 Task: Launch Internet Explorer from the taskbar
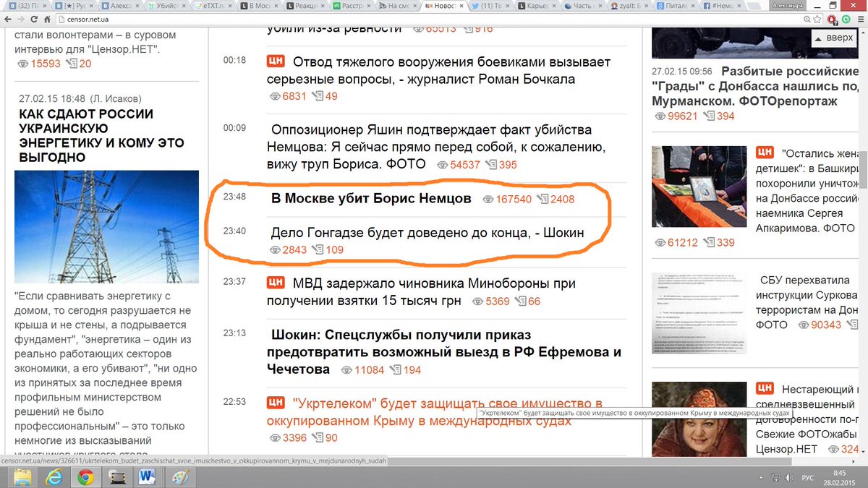[54, 477]
